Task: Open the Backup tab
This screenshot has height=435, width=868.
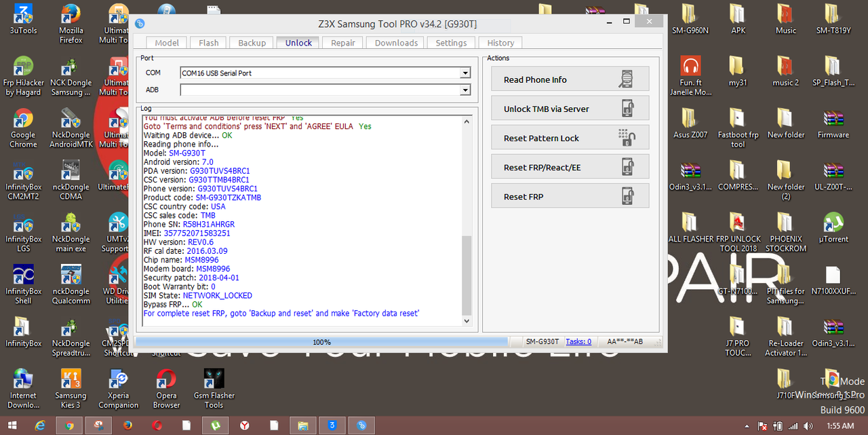Action: coord(252,43)
